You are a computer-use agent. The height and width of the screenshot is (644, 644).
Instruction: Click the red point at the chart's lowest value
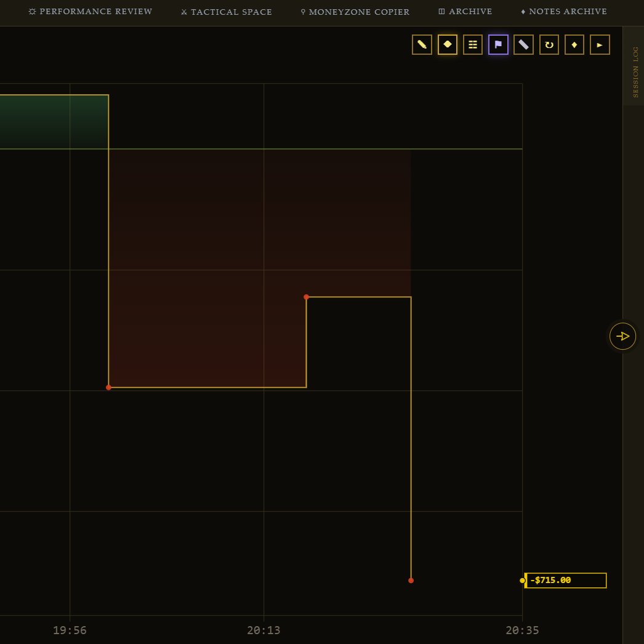pos(411,581)
